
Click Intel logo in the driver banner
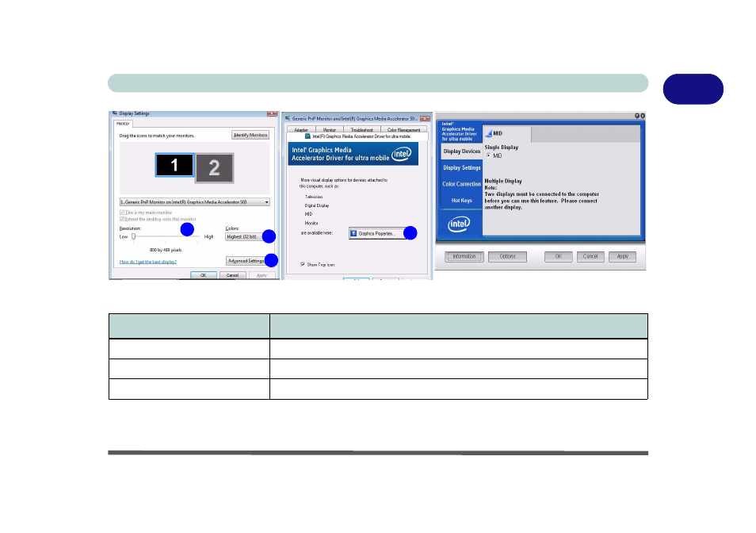pyautogui.click(x=401, y=154)
